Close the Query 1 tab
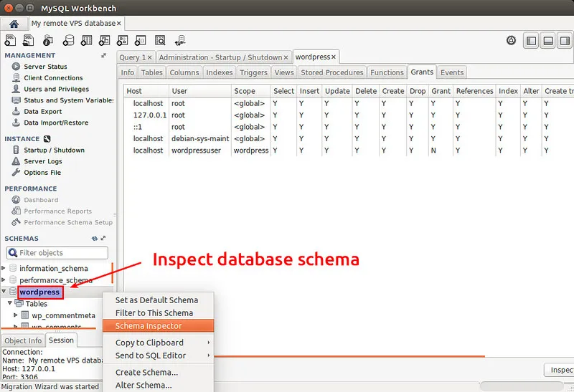The width and height of the screenshot is (574, 392). 151,57
